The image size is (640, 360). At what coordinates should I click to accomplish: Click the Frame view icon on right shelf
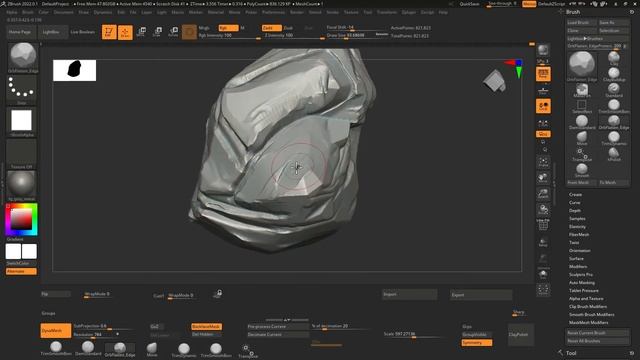pos(543,162)
